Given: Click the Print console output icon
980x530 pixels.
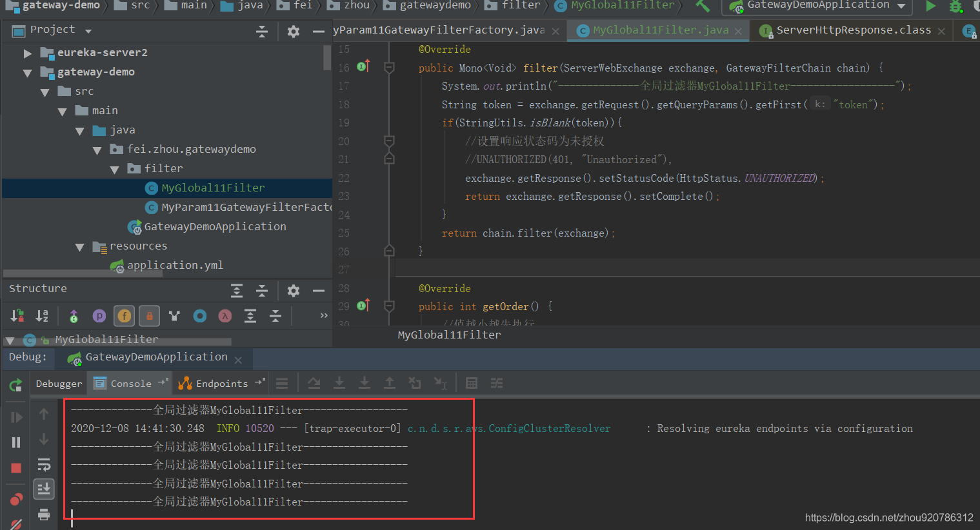Looking at the screenshot, I should (x=44, y=514).
